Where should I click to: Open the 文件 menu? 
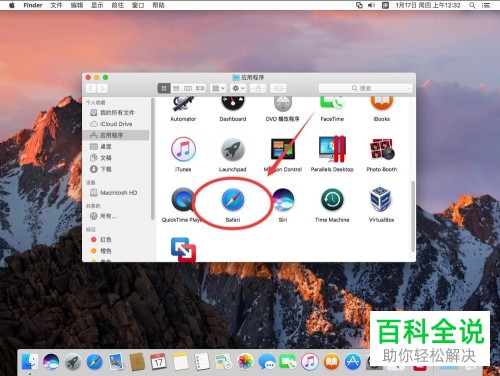[56, 5]
